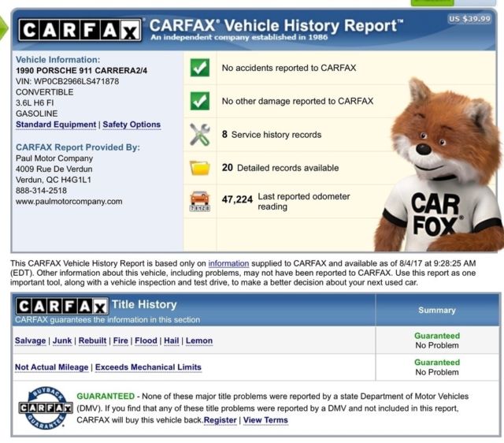Open the Fire title definition link
The height and width of the screenshot is (443, 504).
[120, 341]
